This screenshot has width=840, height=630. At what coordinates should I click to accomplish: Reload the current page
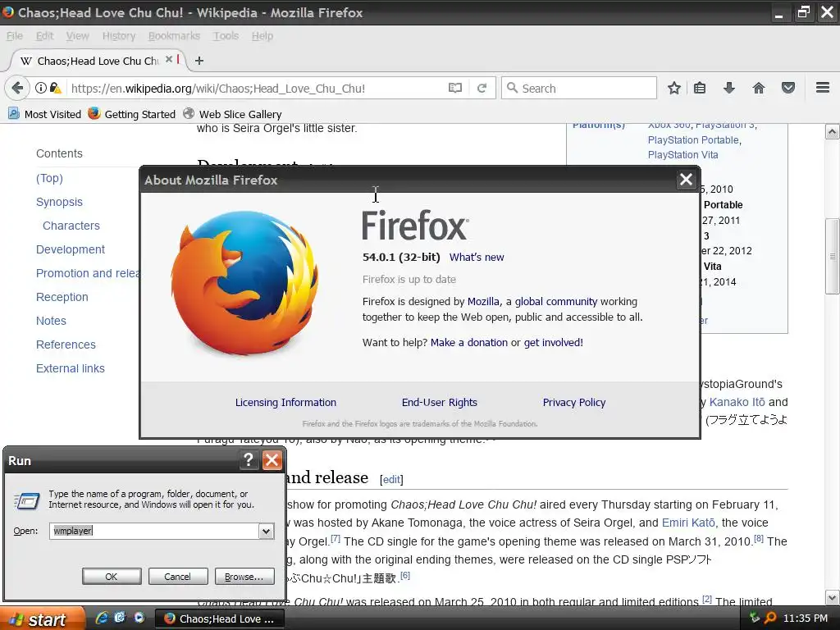point(482,88)
